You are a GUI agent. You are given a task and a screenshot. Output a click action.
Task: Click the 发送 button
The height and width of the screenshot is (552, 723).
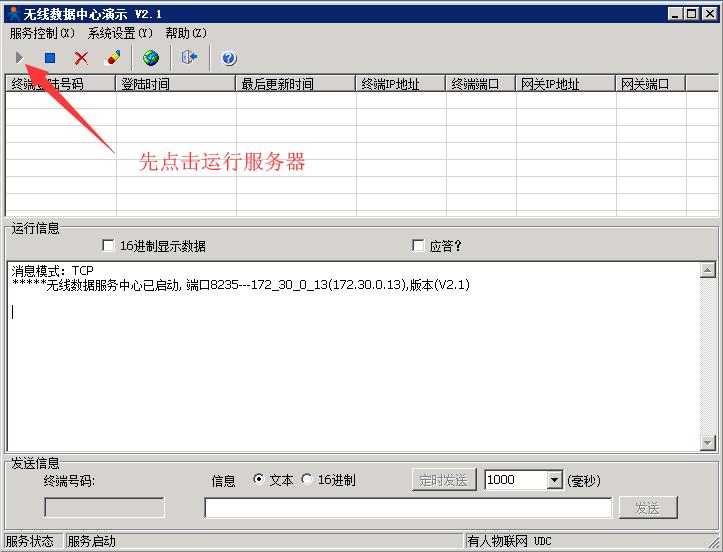(647, 508)
